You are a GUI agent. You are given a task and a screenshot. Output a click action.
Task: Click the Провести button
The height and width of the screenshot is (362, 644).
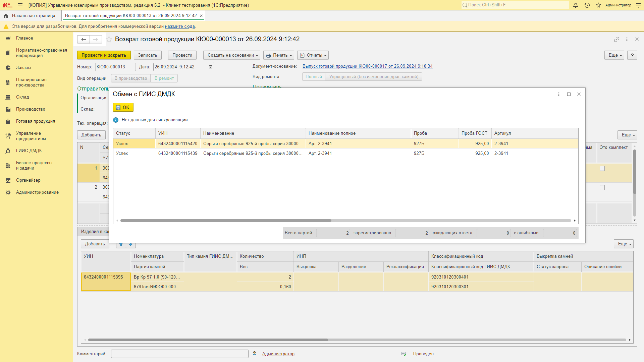182,55
